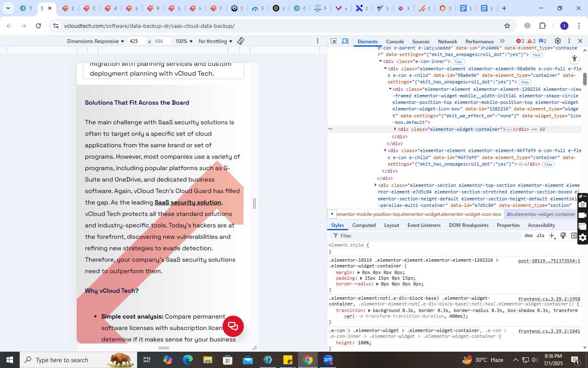588x368 pixels.
Task: Open stylesheet link frontend.cs…3.29.2:1641
Action: tap(549, 331)
